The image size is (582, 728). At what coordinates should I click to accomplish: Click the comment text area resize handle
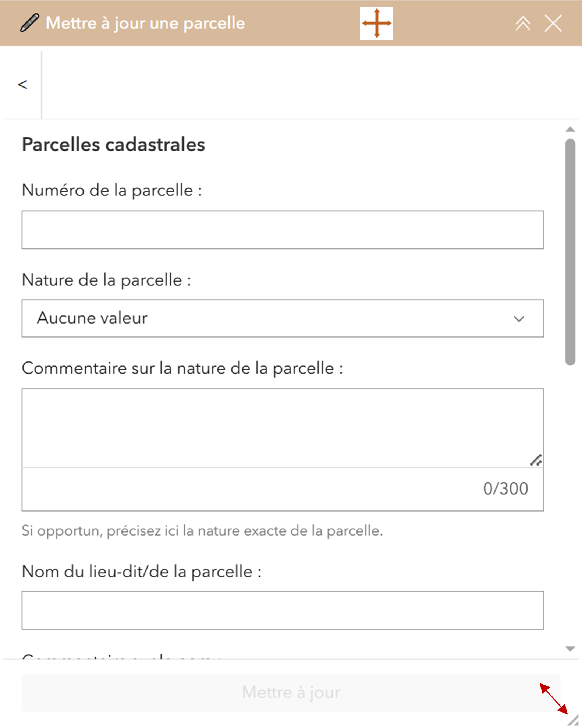pyautogui.click(x=536, y=460)
